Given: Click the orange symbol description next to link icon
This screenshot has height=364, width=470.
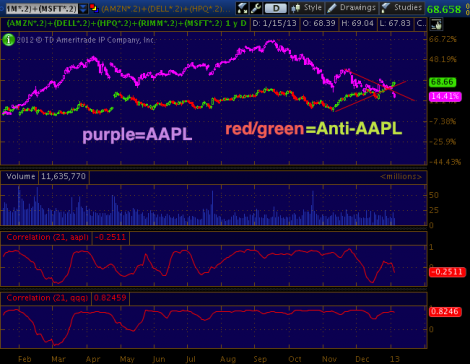Looking at the screenshot, I should tap(166, 9).
